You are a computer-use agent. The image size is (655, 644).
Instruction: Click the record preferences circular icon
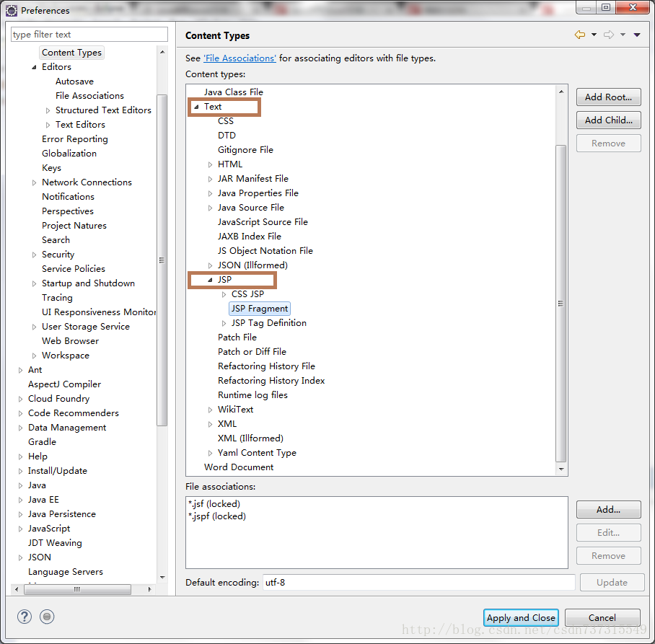click(x=47, y=617)
